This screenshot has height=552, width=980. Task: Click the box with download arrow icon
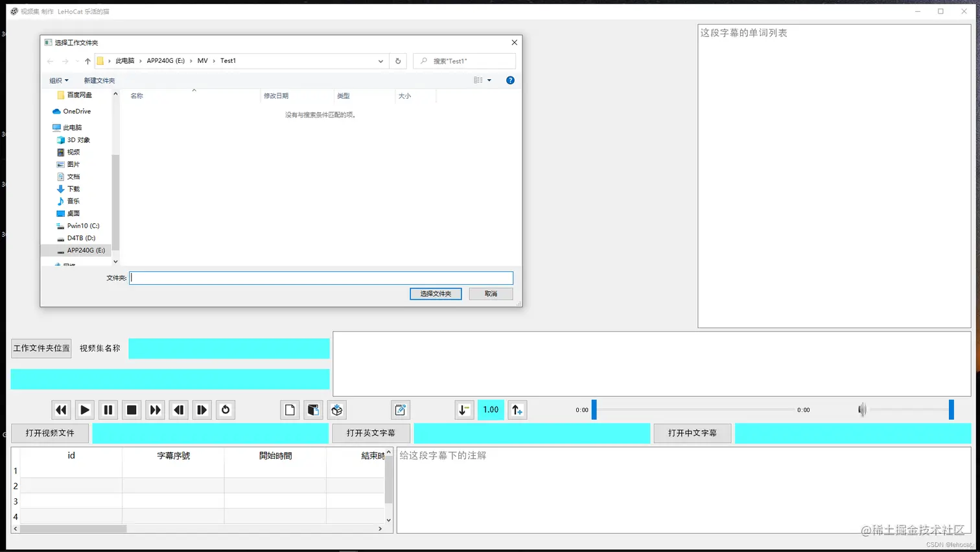[x=337, y=410]
